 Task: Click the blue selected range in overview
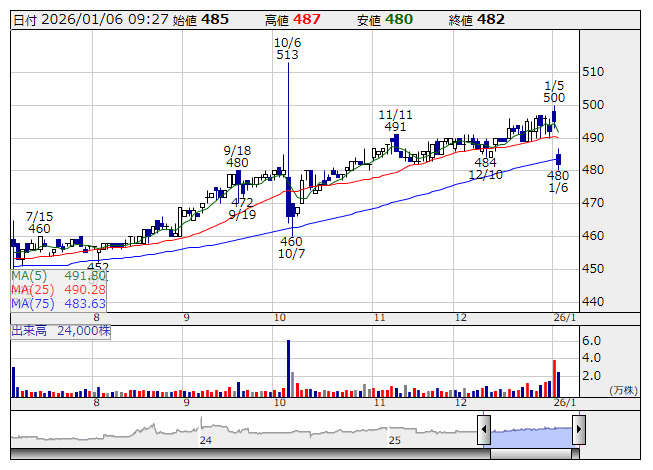coord(531,431)
